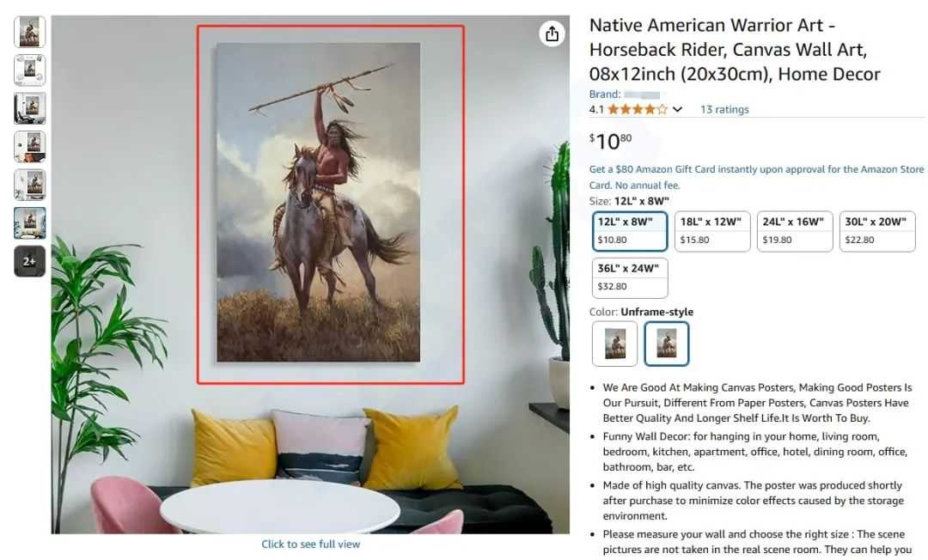This screenshot has height=560, width=928.
Task: Select the first product thumbnail
Action: click(x=29, y=32)
